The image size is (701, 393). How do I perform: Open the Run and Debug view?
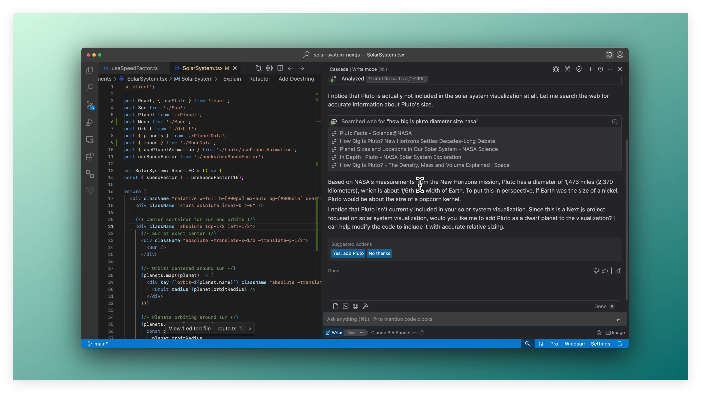coord(90,122)
